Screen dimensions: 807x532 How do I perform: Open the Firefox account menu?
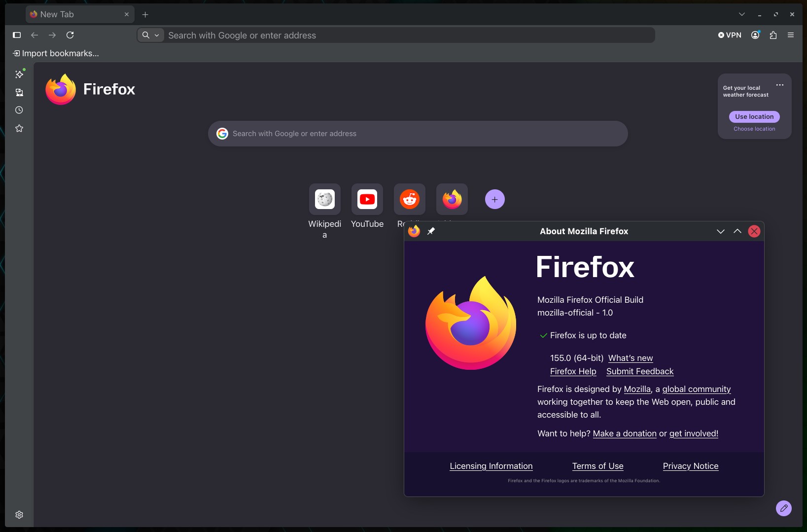click(755, 35)
